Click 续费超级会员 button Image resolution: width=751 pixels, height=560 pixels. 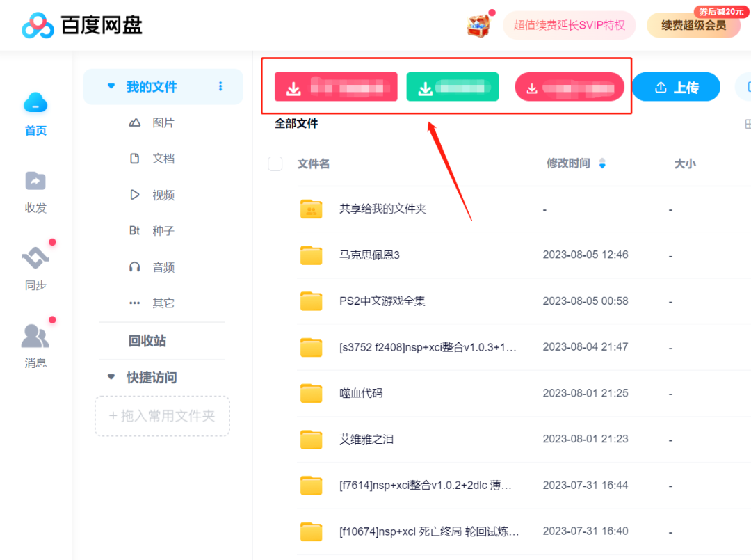click(693, 25)
